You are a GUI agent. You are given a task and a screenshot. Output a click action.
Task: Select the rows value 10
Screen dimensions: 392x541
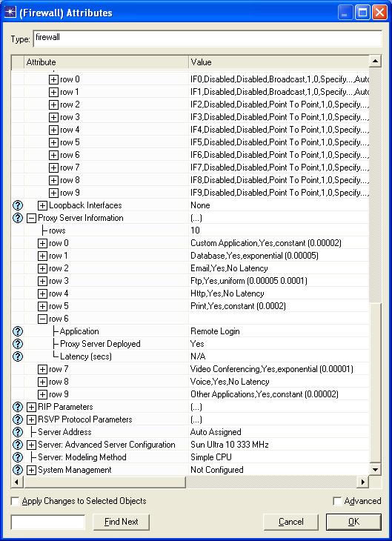coord(279,230)
